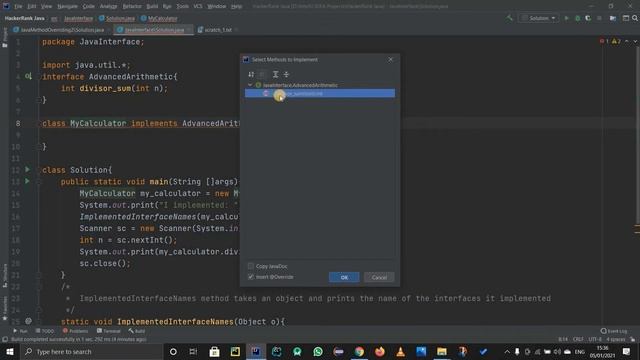The width and height of the screenshot is (640, 360).
Task: Switch to scratch_1.txt editor tab
Action: [218, 30]
